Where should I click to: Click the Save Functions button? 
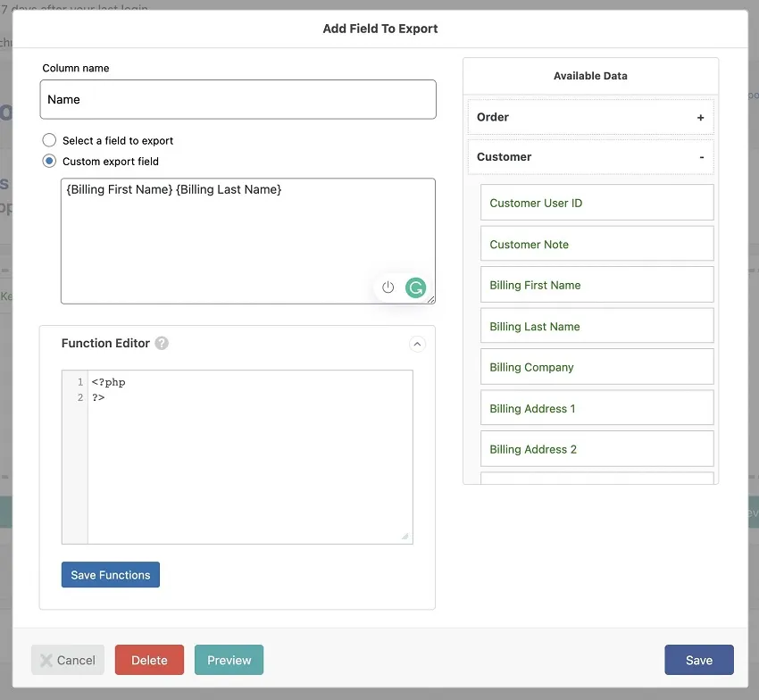coord(110,574)
